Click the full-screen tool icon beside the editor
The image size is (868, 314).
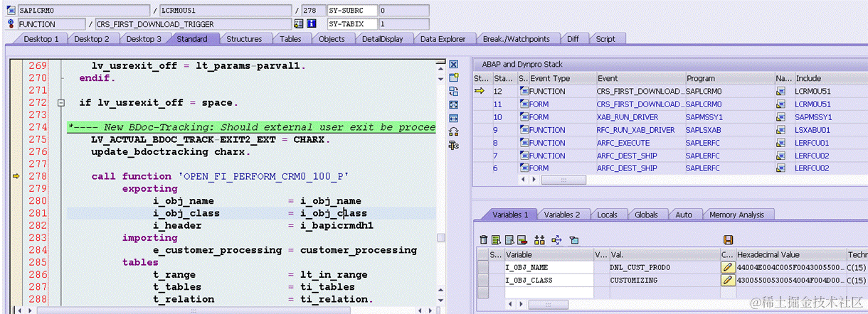pyautogui.click(x=454, y=104)
